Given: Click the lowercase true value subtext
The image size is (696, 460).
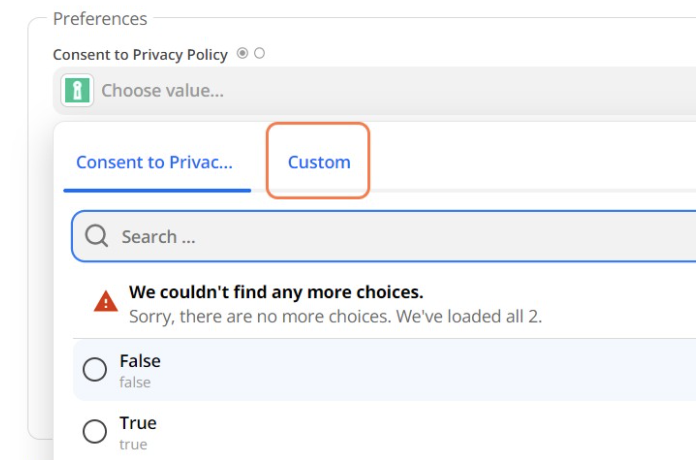Looking at the screenshot, I should pos(134,444).
